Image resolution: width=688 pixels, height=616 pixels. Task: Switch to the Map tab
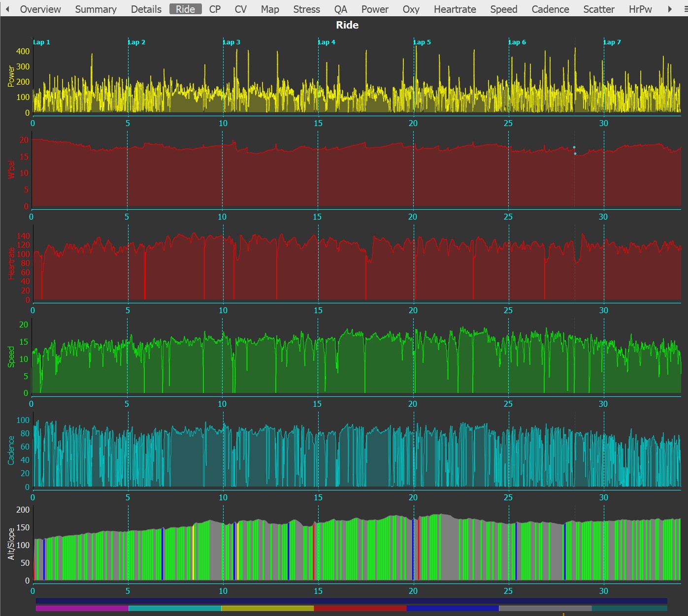(x=270, y=9)
